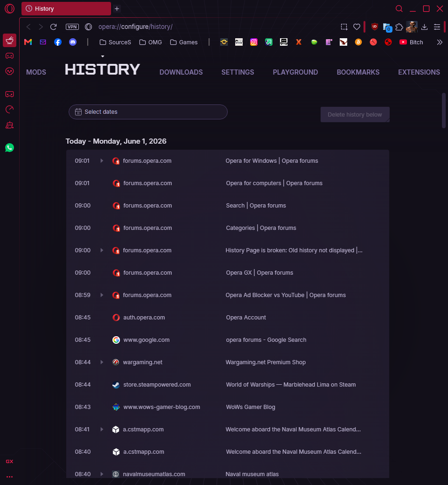Viewport: 448px width, 485px height.
Task: Open WhatsApp in the sidebar
Action: click(x=10, y=148)
